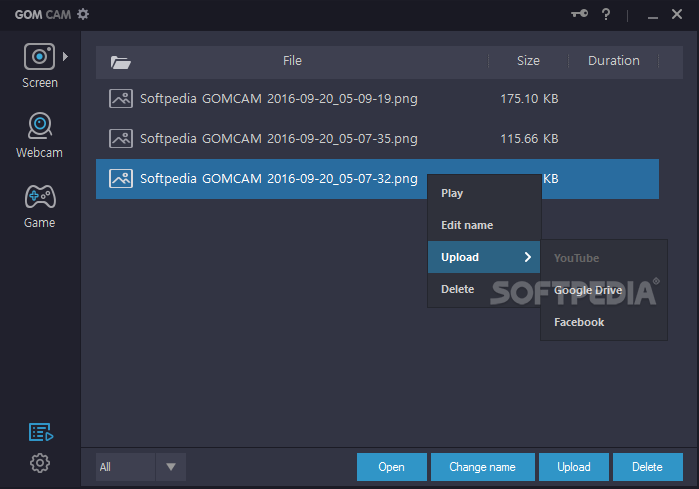This screenshot has width=699, height=489.
Task: Click image icon of 05-09-19.png file
Action: (x=121, y=99)
